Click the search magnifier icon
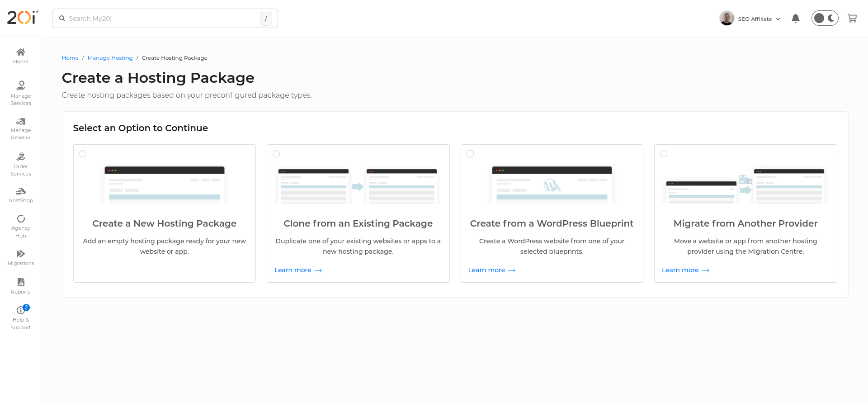 pos(62,19)
